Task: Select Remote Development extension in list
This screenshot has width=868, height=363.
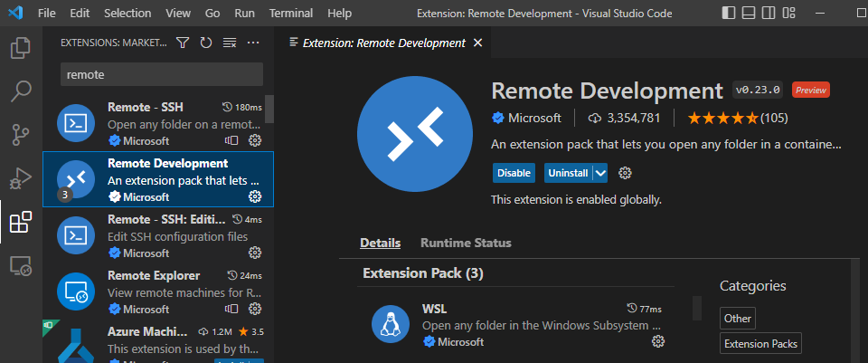Action: point(157,179)
